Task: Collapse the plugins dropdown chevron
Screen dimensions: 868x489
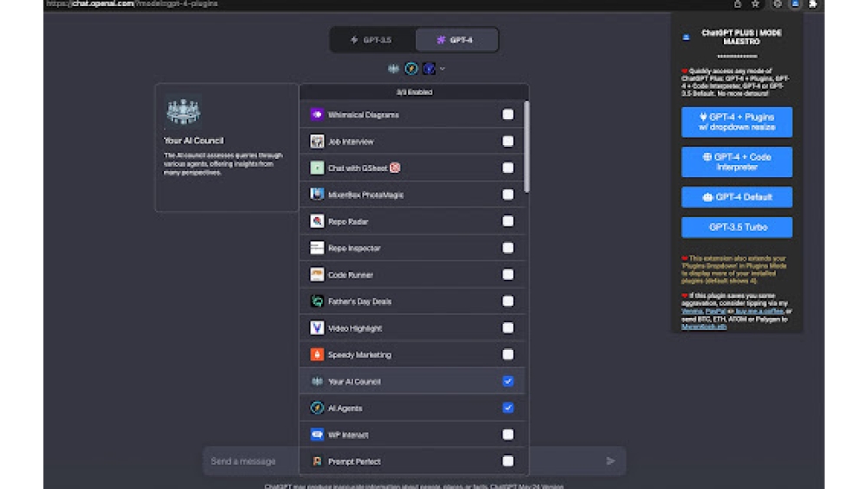Action: click(443, 69)
